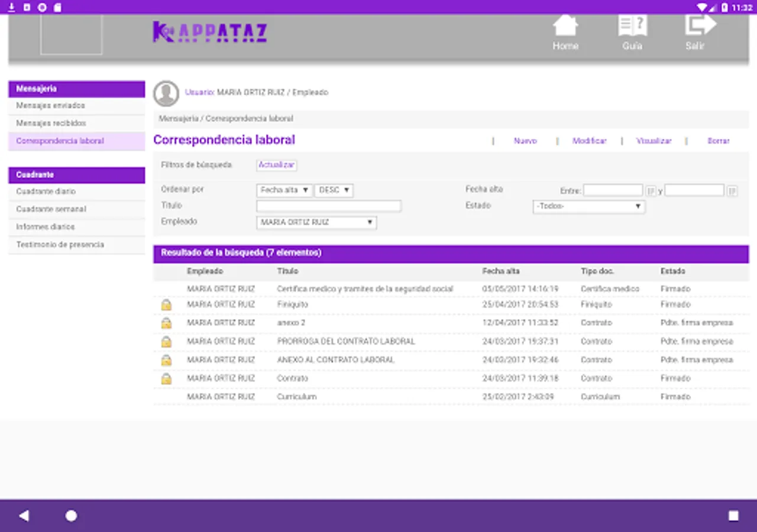757x532 pixels.
Task: Click the Borrar link
Action: coord(719,141)
